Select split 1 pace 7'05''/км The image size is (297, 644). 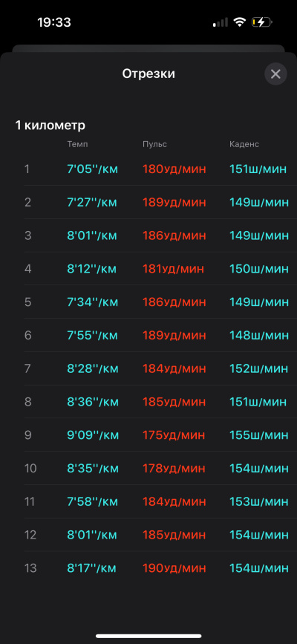coord(92,169)
